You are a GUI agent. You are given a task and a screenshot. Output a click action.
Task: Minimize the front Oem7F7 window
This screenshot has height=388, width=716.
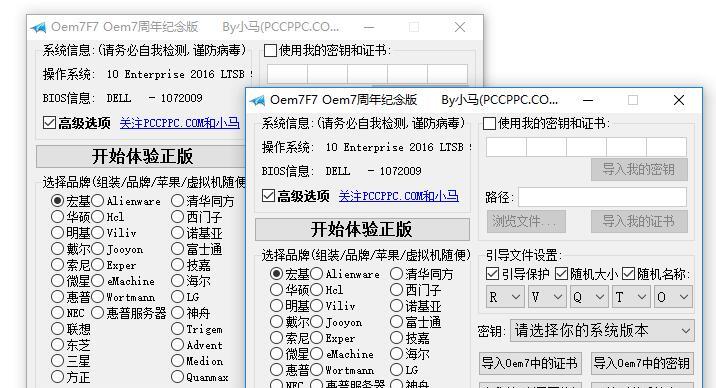588,100
